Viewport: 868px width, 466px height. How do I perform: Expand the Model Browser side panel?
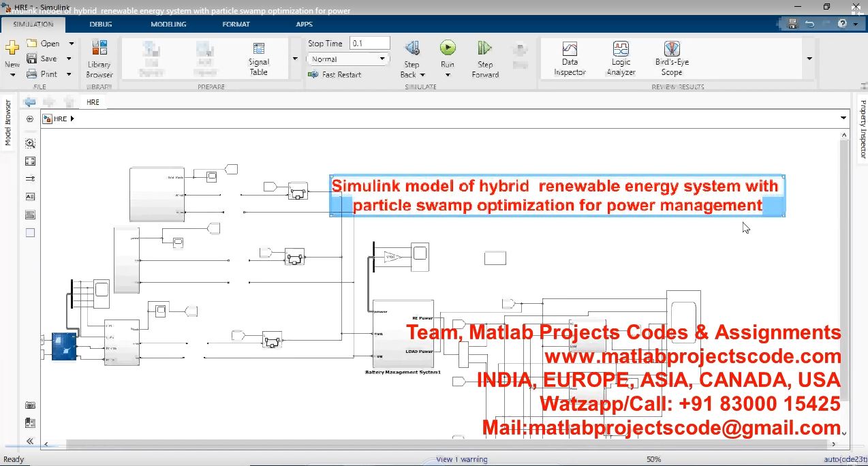(x=8, y=123)
